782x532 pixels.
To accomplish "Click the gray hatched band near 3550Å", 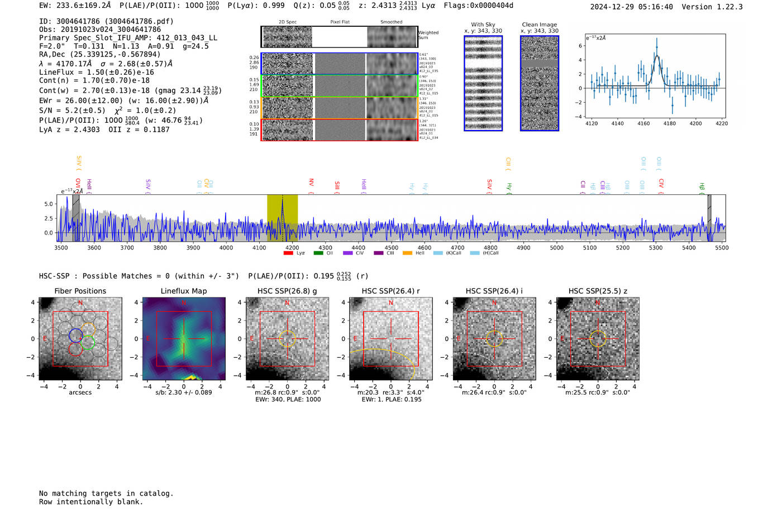I will tap(76, 218).
